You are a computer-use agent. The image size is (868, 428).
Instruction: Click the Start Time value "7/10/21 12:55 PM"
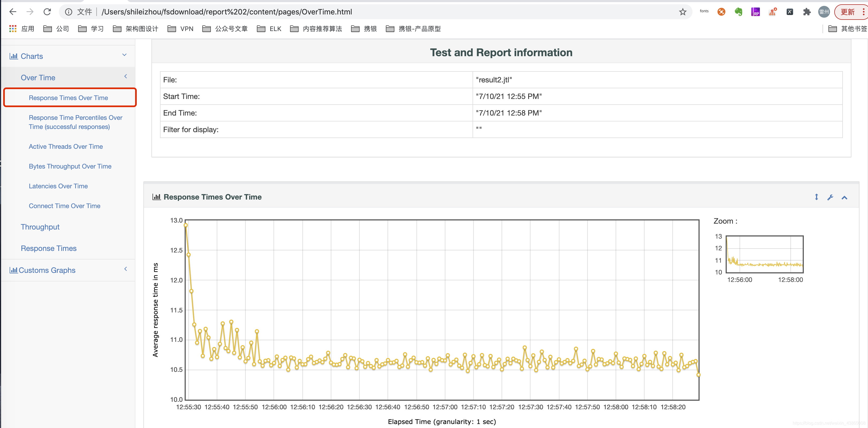(x=508, y=96)
